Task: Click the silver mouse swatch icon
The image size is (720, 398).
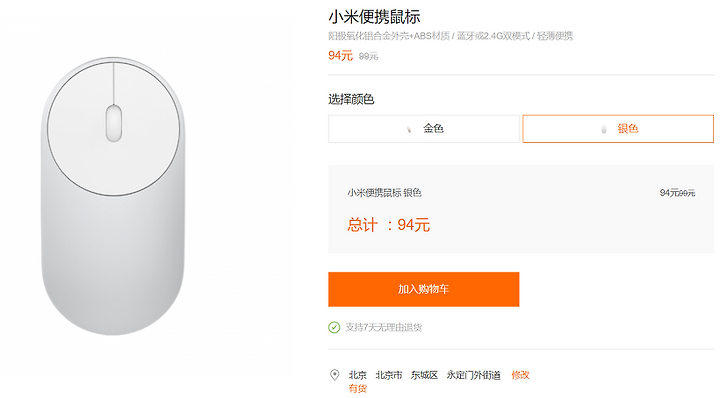Action: point(604,129)
